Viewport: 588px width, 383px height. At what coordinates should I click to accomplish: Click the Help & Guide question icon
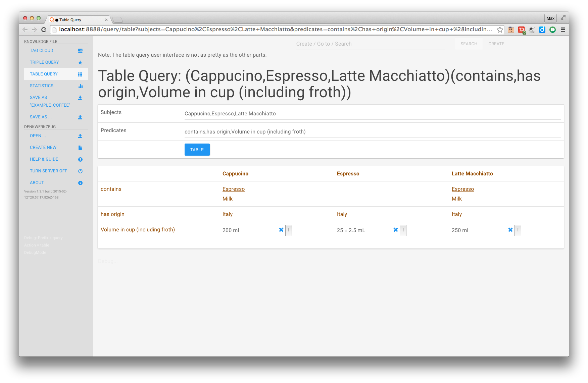(80, 159)
